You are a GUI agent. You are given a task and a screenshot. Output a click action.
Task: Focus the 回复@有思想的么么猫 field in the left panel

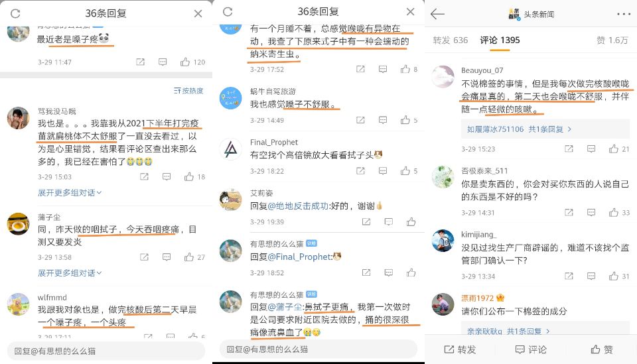(106, 351)
